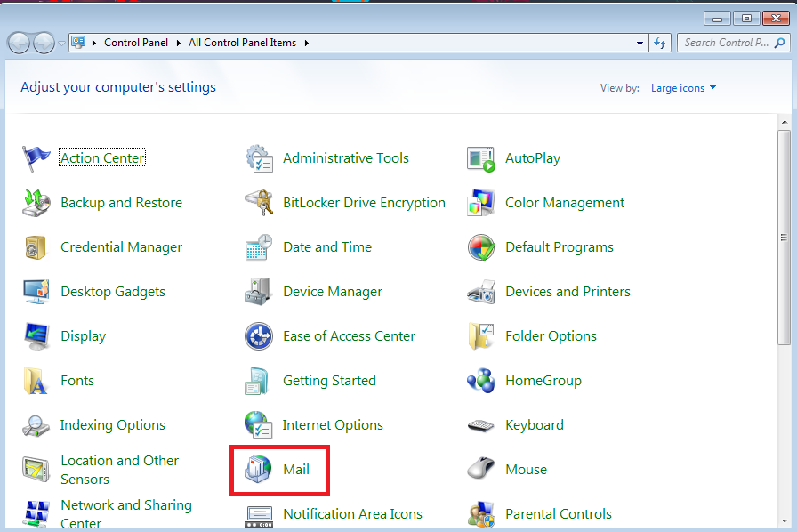Open the Getting Started icon
The height and width of the screenshot is (532, 797).
(x=257, y=381)
